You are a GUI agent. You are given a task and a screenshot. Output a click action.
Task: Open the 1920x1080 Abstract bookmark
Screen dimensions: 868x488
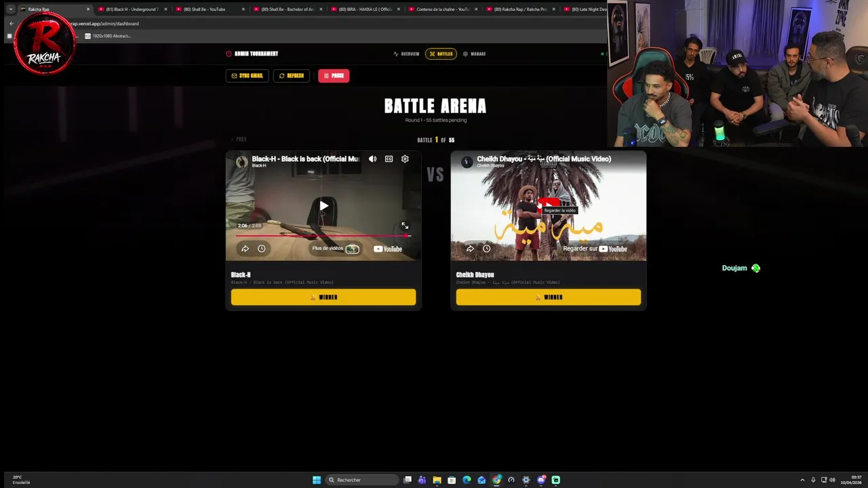click(108, 36)
